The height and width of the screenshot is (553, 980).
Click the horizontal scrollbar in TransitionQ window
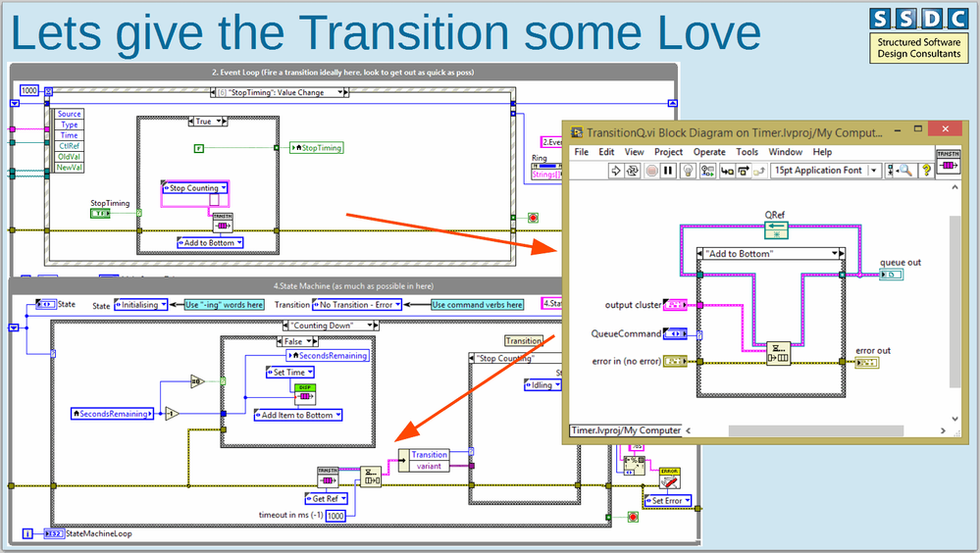pyautogui.click(x=815, y=430)
